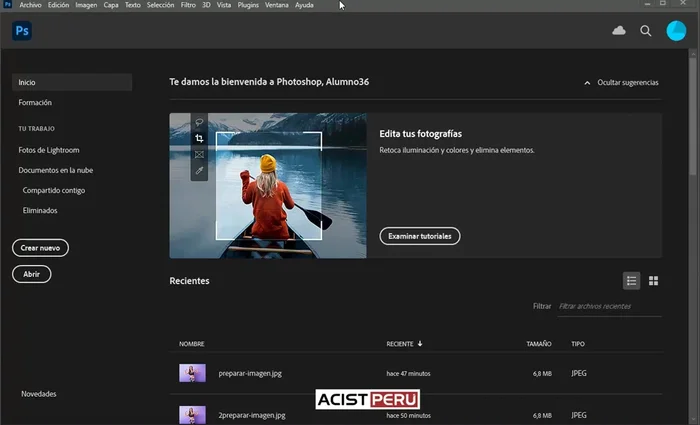
Task: Open the Ayuda menu
Action: tap(304, 5)
